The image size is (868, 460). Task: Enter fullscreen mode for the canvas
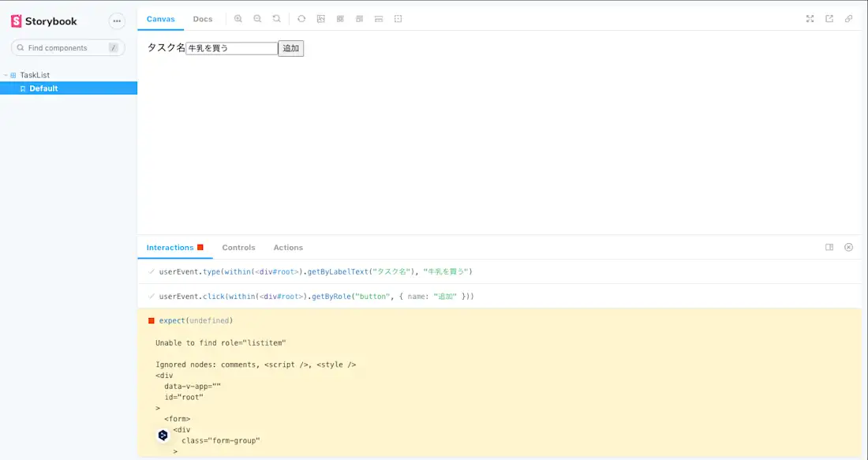click(810, 18)
